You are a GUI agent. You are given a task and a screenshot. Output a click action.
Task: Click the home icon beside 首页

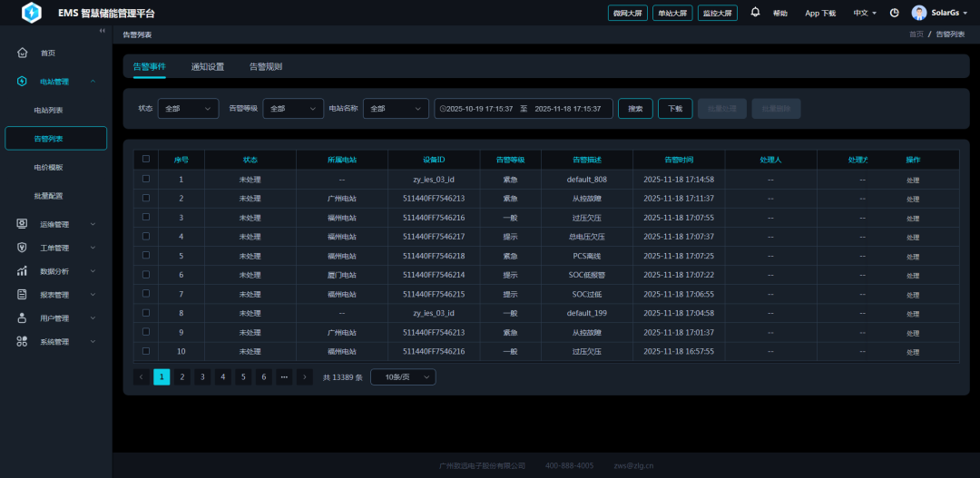[23, 54]
